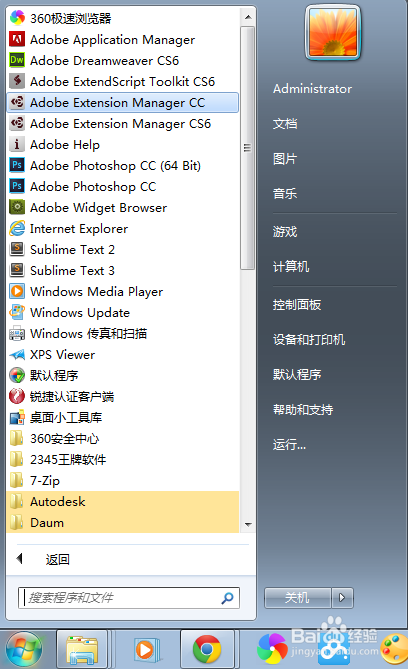The image size is (408, 669).
Task: Open the media player taskbar icon
Action: point(145,650)
